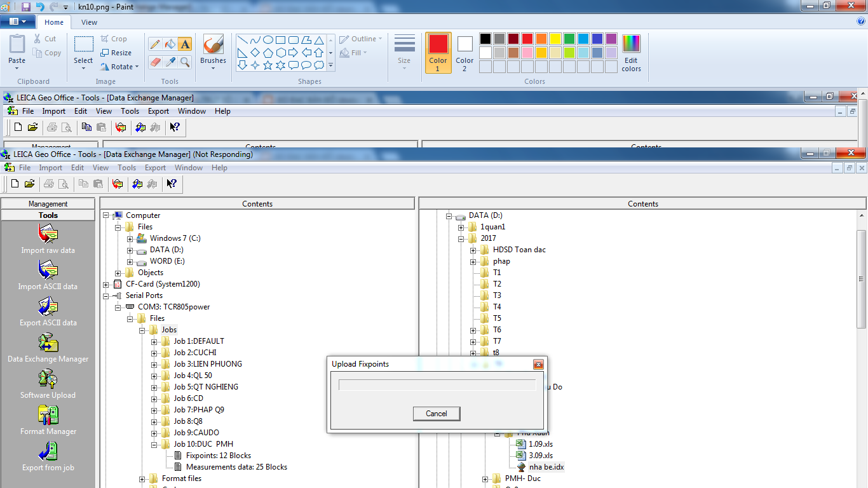Select the Color picker eyedropper tool
The height and width of the screenshot is (488, 868).
click(170, 62)
